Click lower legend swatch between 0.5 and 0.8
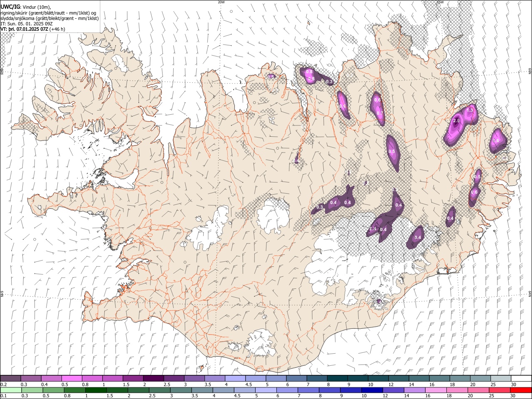 pos(54,390)
